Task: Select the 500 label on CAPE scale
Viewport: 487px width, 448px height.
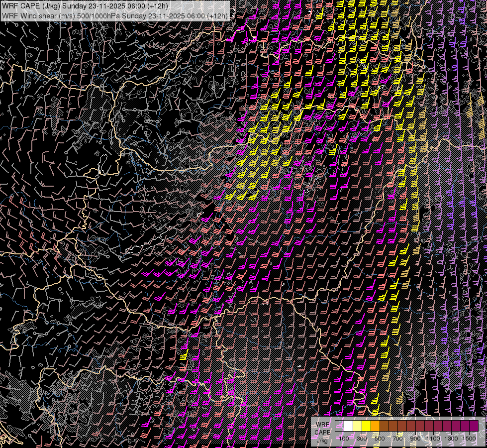Action: tap(380, 439)
